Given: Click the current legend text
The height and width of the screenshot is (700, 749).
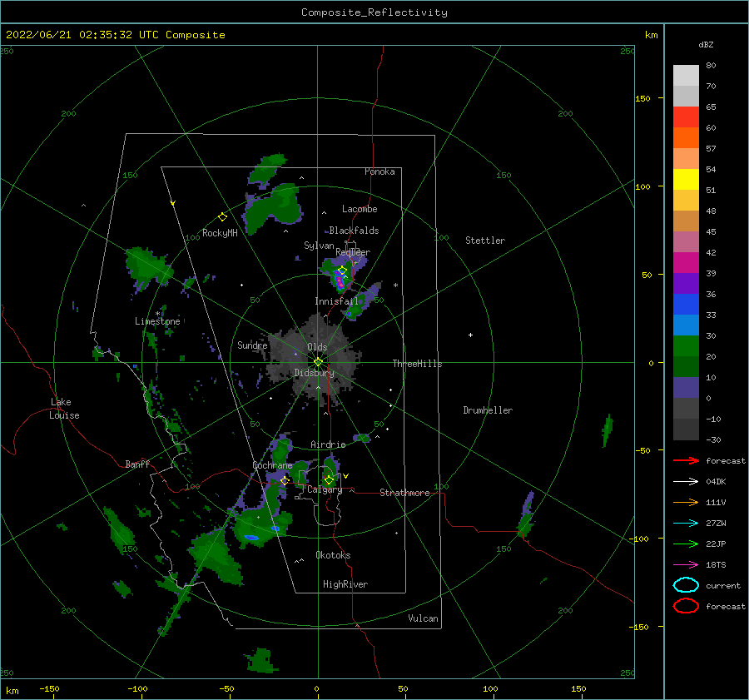Looking at the screenshot, I should (723, 586).
